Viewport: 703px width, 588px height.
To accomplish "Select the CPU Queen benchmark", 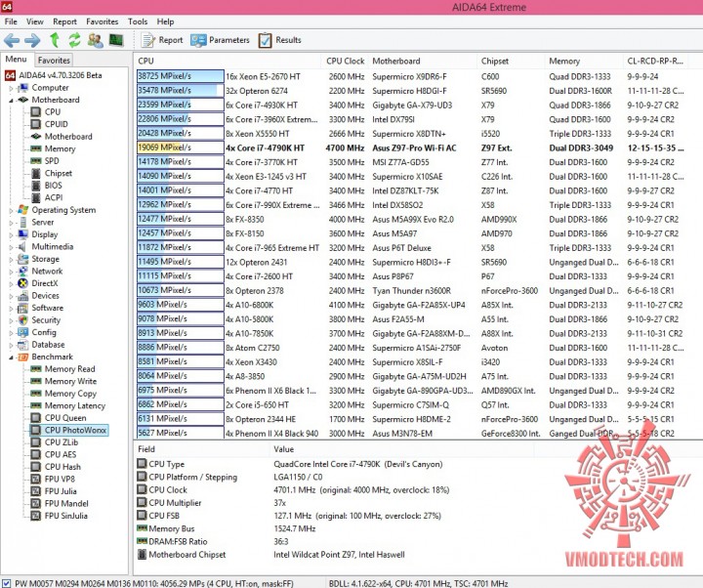I will point(65,418).
